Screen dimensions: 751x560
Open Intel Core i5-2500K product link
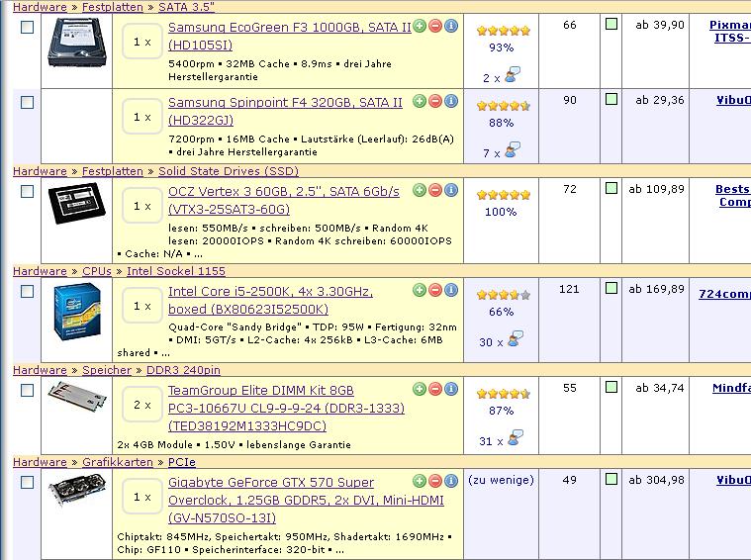[270, 301]
